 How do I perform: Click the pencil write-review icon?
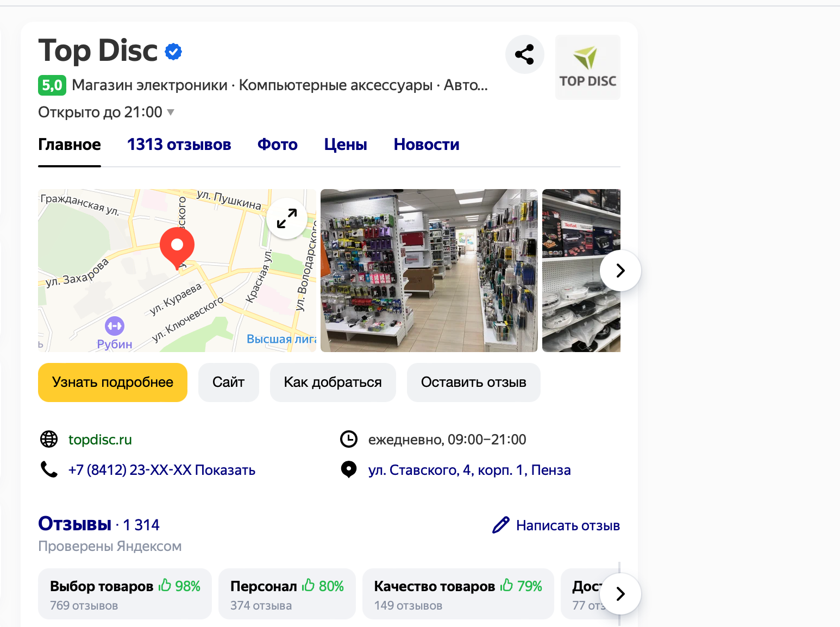(x=500, y=525)
